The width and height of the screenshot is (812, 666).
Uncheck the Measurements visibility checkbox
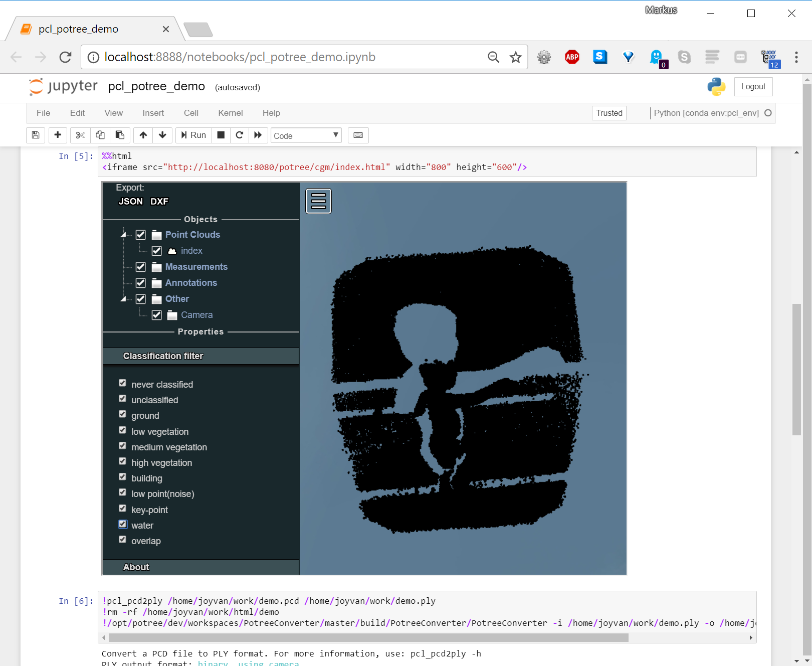(141, 267)
